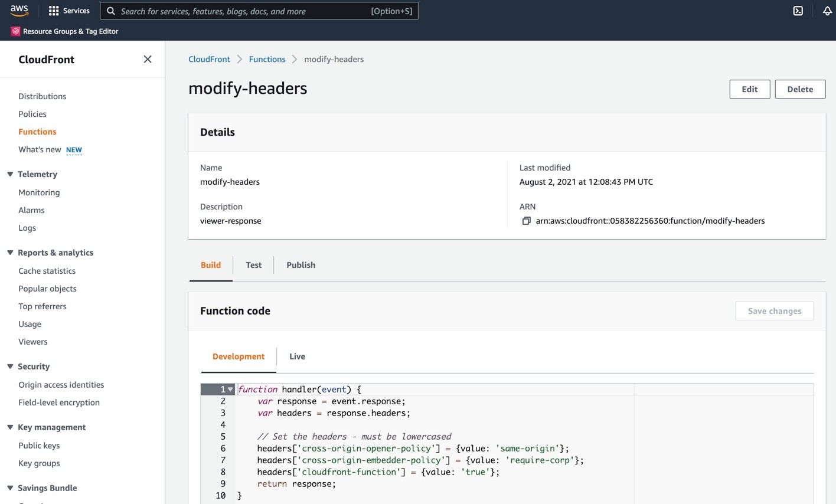Click code line 7 embedder-policy header
Screen dimensions: 836x504
(420, 460)
